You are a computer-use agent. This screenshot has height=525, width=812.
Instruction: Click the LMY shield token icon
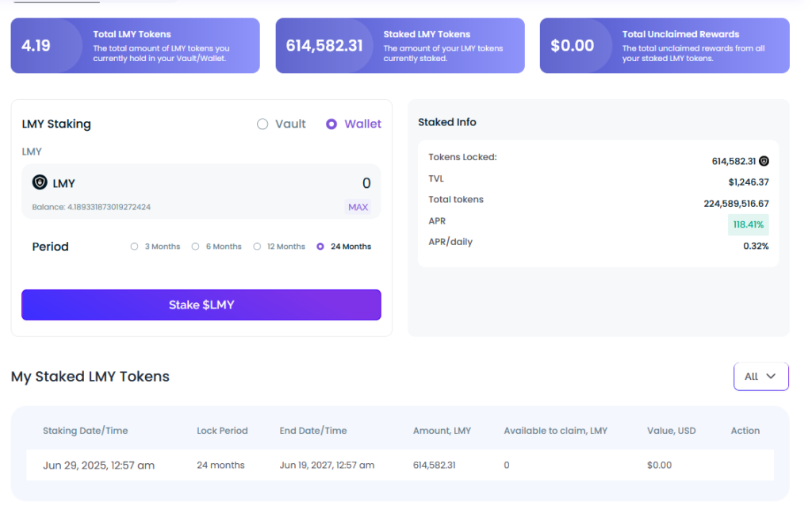[40, 182]
